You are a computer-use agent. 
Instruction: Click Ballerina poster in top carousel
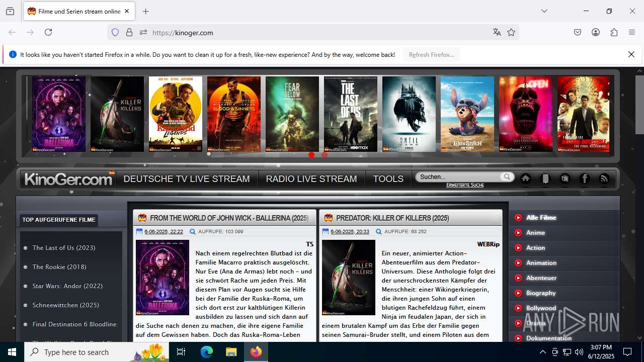59,114
